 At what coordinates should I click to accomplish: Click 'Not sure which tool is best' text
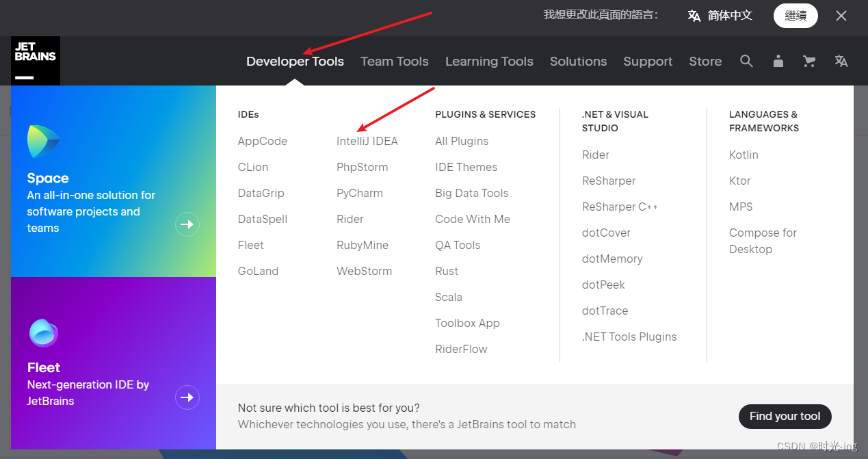click(x=329, y=408)
